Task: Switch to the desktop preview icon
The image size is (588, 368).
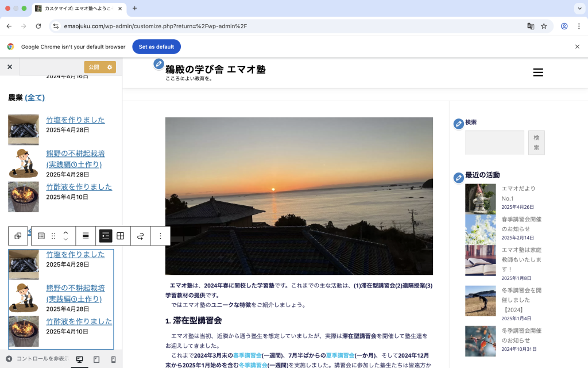Action: pos(79,359)
